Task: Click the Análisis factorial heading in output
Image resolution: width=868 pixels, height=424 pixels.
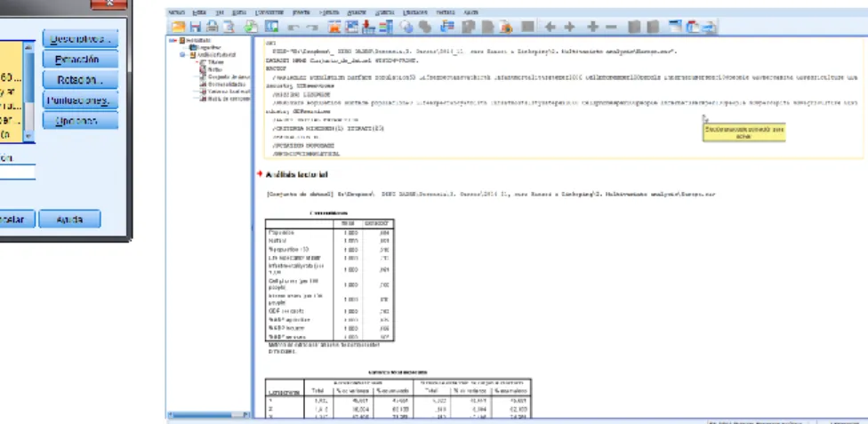Action: click(297, 174)
